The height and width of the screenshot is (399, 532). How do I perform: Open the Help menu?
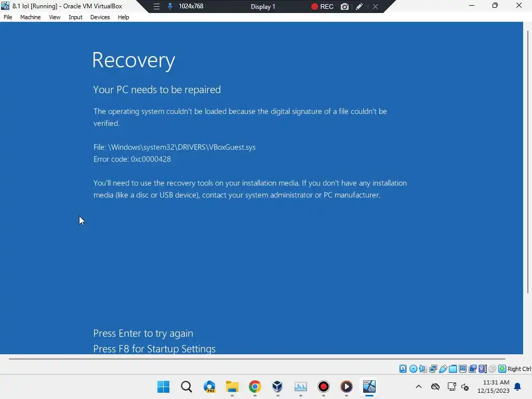pyautogui.click(x=123, y=17)
